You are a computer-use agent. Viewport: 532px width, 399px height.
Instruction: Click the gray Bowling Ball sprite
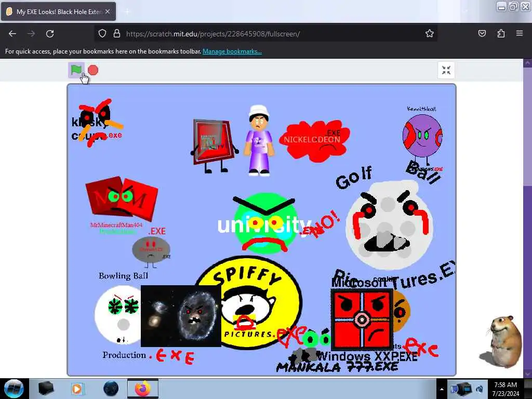pos(151,250)
